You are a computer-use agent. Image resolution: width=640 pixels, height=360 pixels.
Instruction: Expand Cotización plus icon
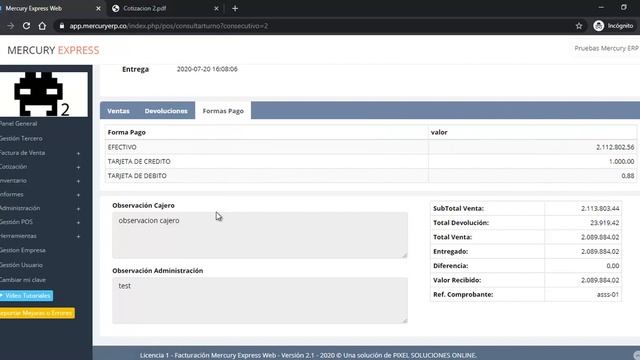(x=78, y=167)
